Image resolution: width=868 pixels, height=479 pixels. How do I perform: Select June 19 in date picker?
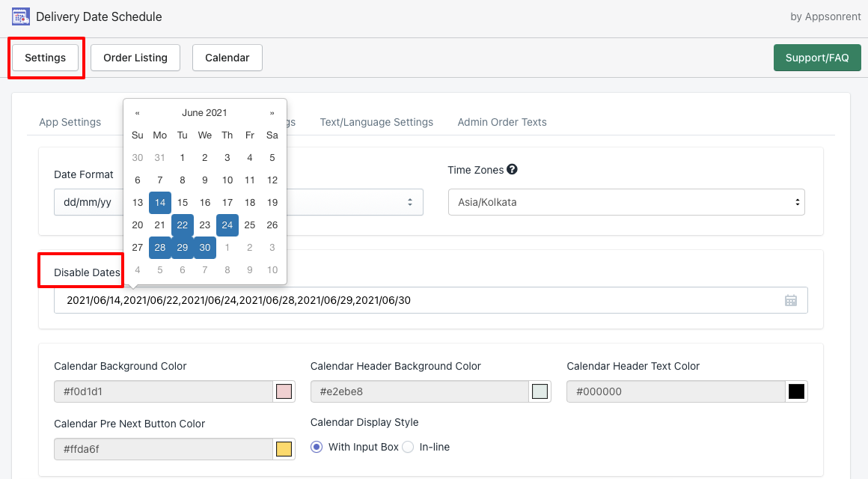(272, 203)
